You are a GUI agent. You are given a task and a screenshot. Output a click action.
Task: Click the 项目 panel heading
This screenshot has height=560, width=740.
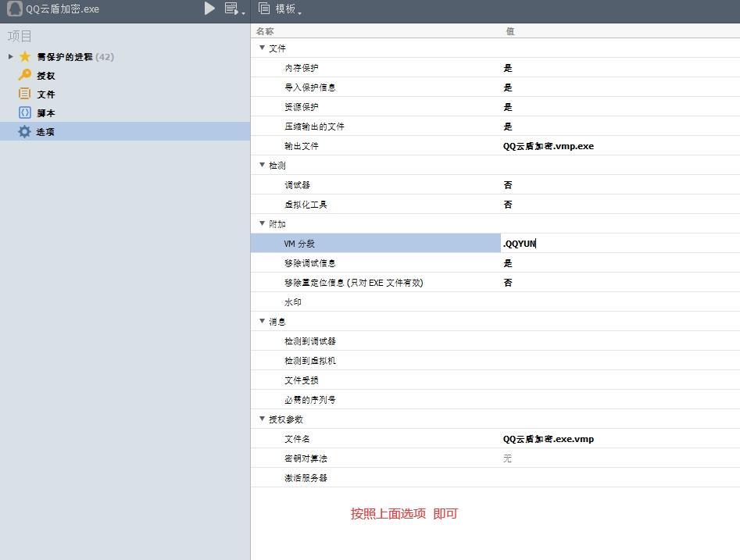pyautogui.click(x=20, y=36)
